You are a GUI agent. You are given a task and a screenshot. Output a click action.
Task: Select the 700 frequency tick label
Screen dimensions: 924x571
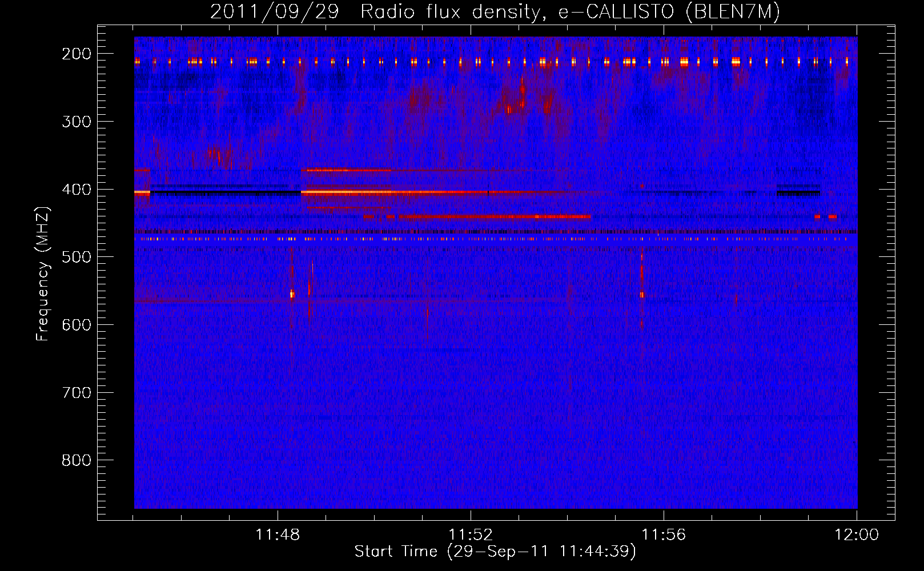click(77, 393)
